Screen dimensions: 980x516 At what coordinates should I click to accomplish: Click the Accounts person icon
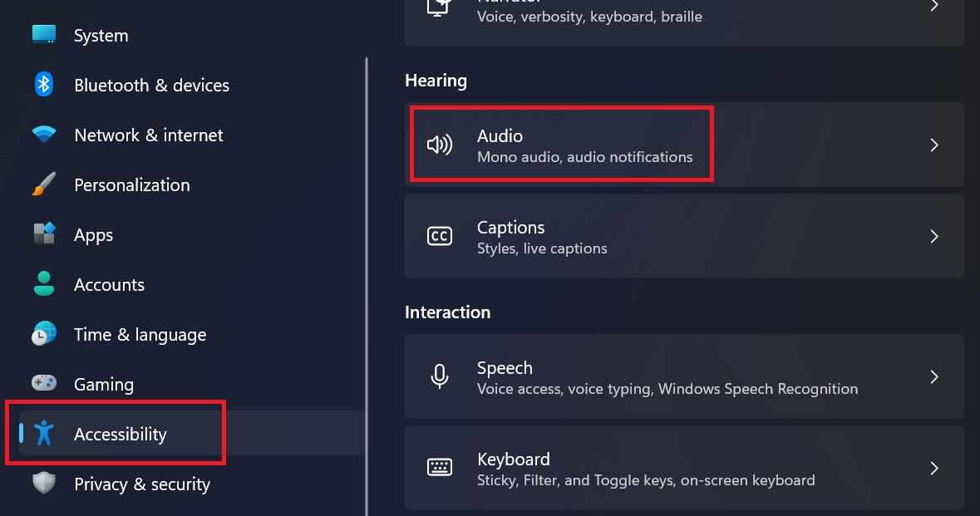(44, 283)
